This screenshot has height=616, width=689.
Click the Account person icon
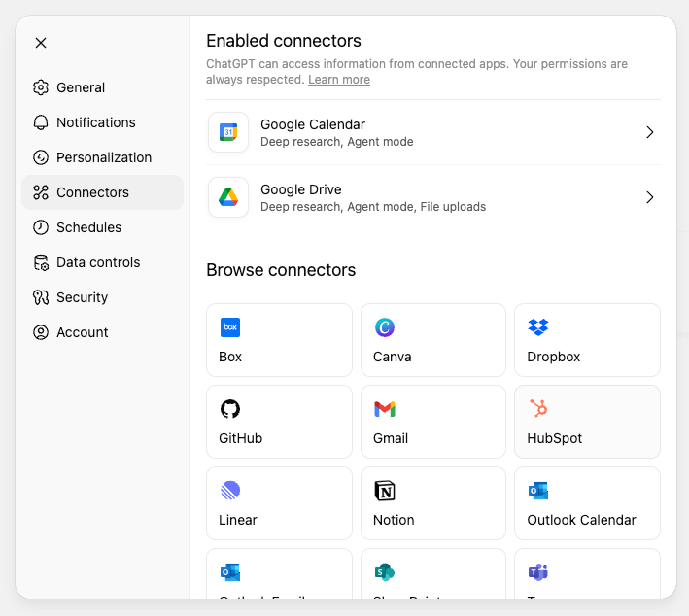click(41, 332)
